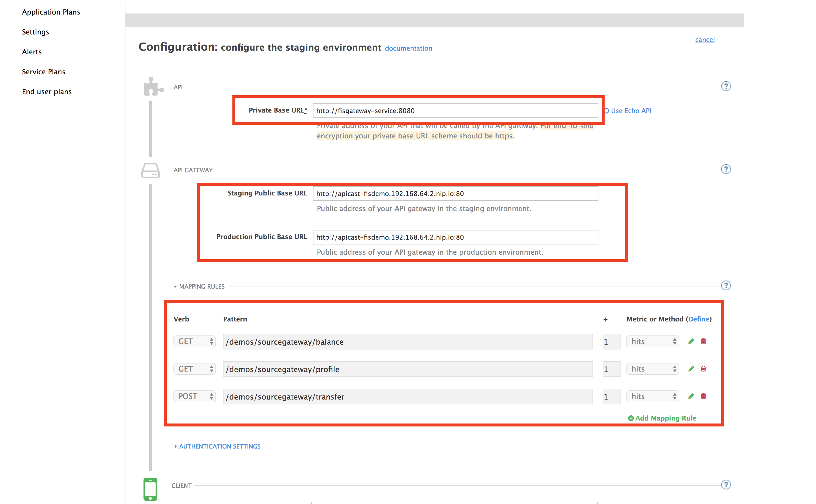Open Application Plans in sidebar
816x504 pixels.
[x=51, y=12]
